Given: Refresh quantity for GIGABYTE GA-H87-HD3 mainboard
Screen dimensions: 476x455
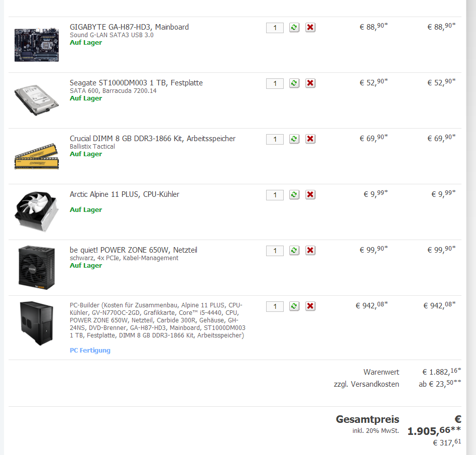Looking at the screenshot, I should (x=294, y=27).
